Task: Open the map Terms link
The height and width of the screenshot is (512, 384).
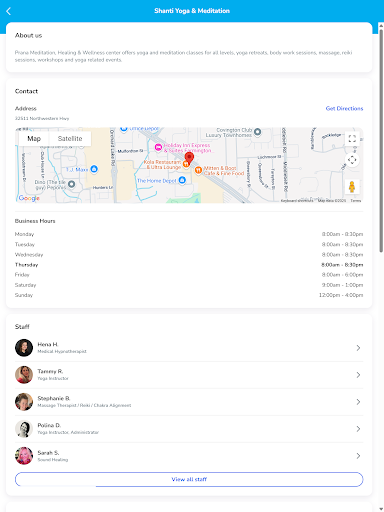Action: [x=356, y=201]
